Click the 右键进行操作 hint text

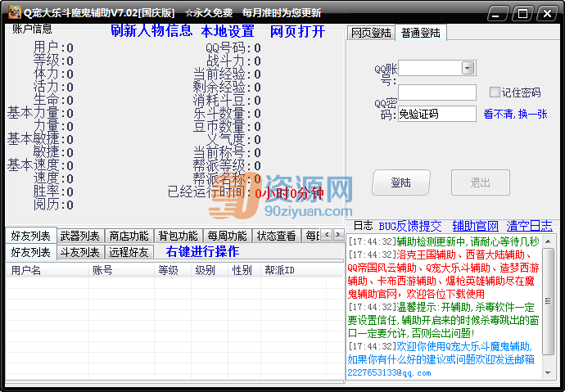[202, 251]
